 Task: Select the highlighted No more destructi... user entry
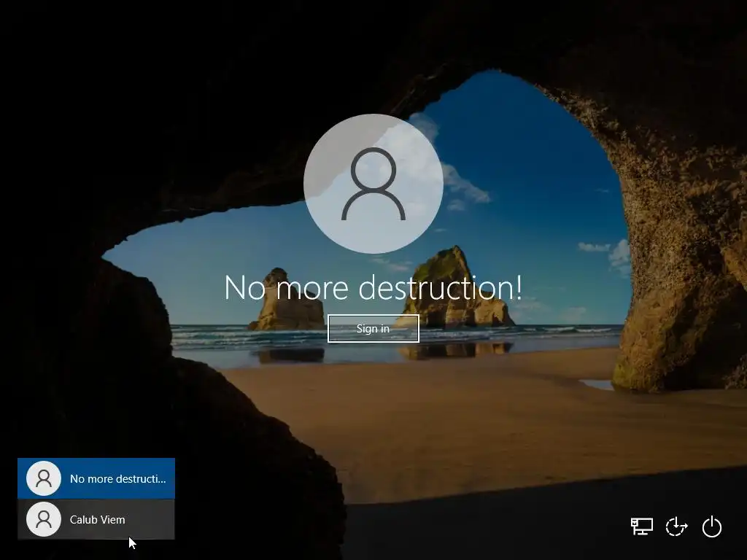(96, 478)
